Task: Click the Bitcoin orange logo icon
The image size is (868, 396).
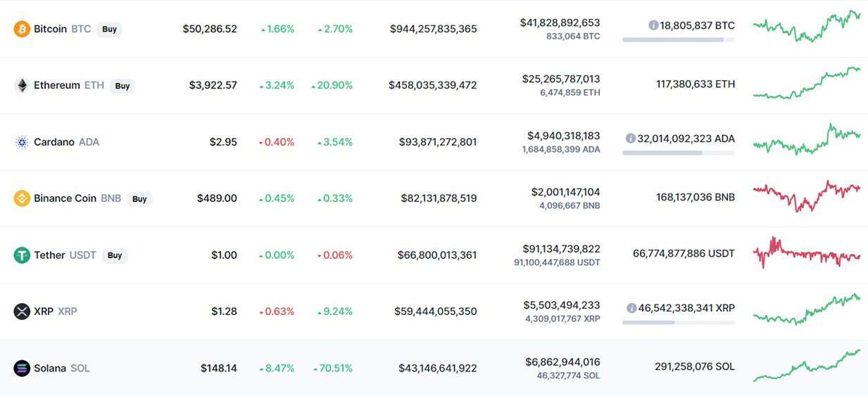Action: coord(22,30)
